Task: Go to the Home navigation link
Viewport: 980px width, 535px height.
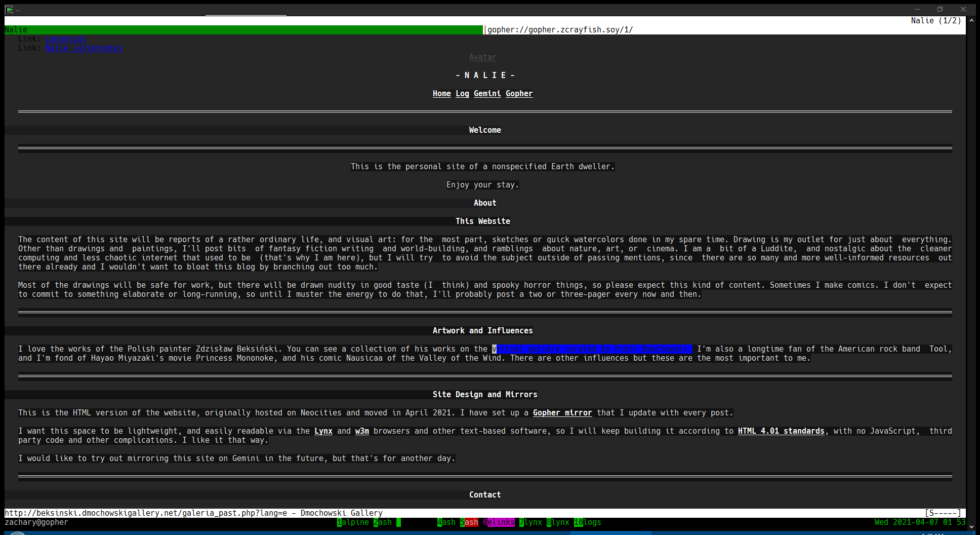Action: pos(441,94)
